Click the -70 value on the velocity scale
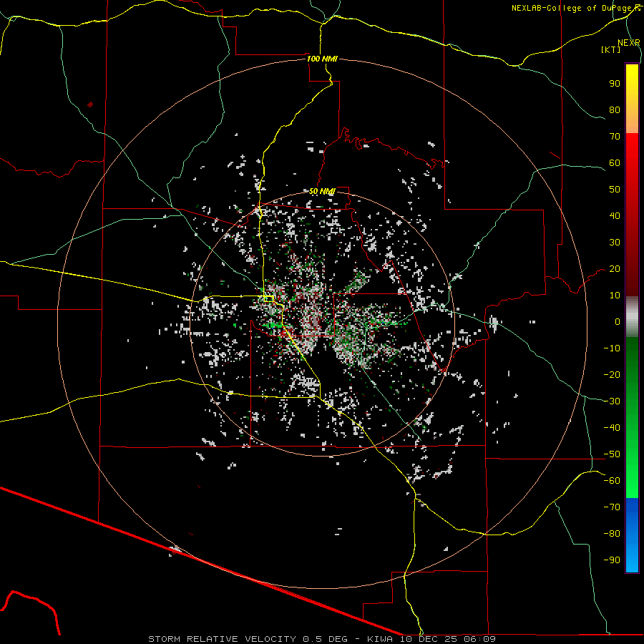Image resolution: width=644 pixels, height=644 pixels. click(x=612, y=507)
